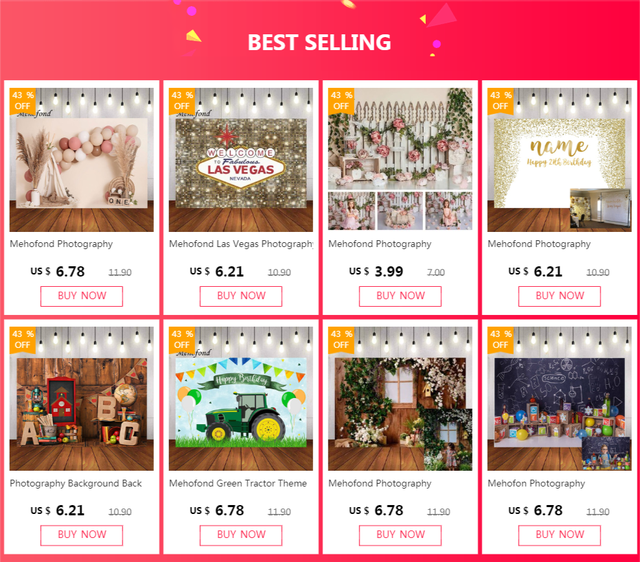Click the Best Selling banner heading
640x562 pixels.
pyautogui.click(x=319, y=42)
